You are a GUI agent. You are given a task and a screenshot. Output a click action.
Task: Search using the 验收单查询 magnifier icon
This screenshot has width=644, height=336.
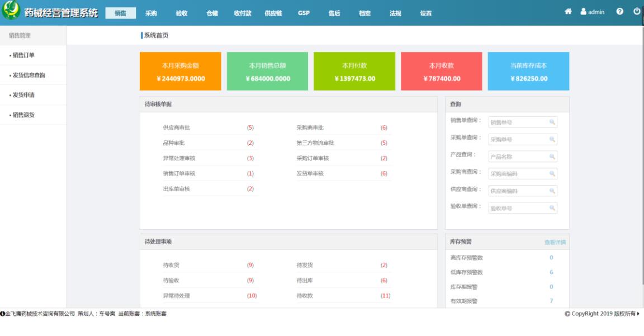[x=552, y=208]
